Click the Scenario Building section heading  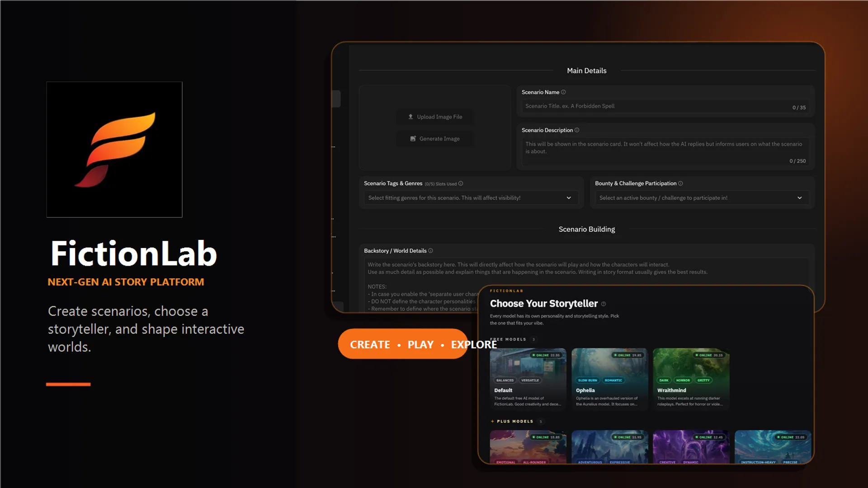pyautogui.click(x=587, y=230)
